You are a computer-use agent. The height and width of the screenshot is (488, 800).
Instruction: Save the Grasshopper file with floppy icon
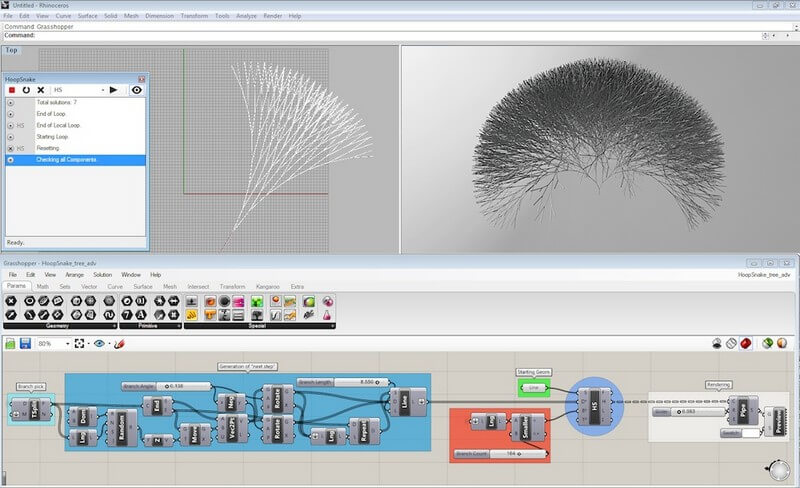coord(26,343)
